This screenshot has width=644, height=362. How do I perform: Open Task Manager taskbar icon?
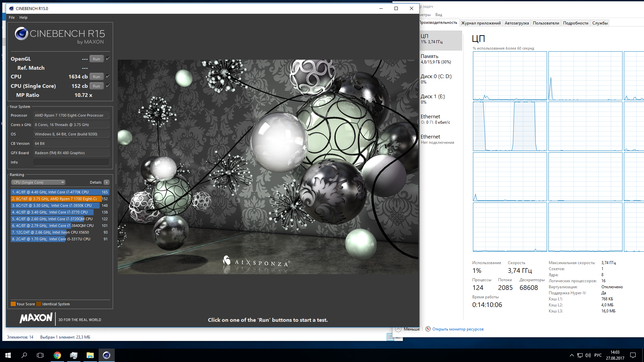pyautogui.click(x=74, y=355)
